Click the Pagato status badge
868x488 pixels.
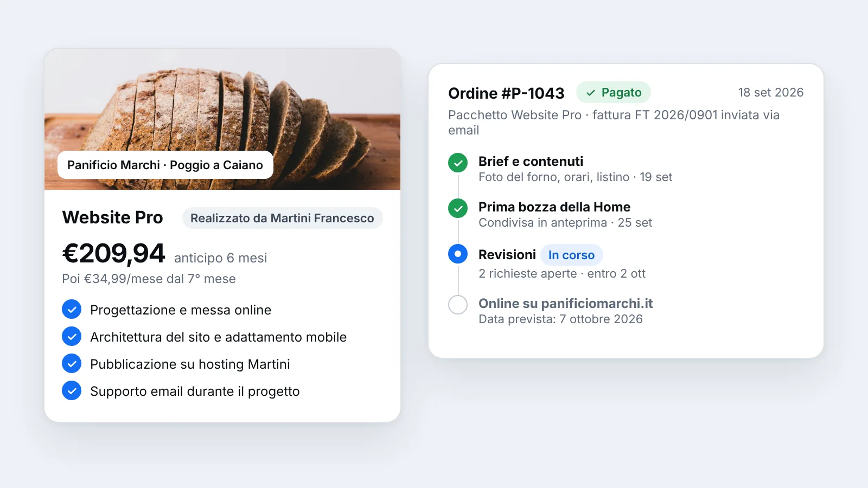[614, 92]
